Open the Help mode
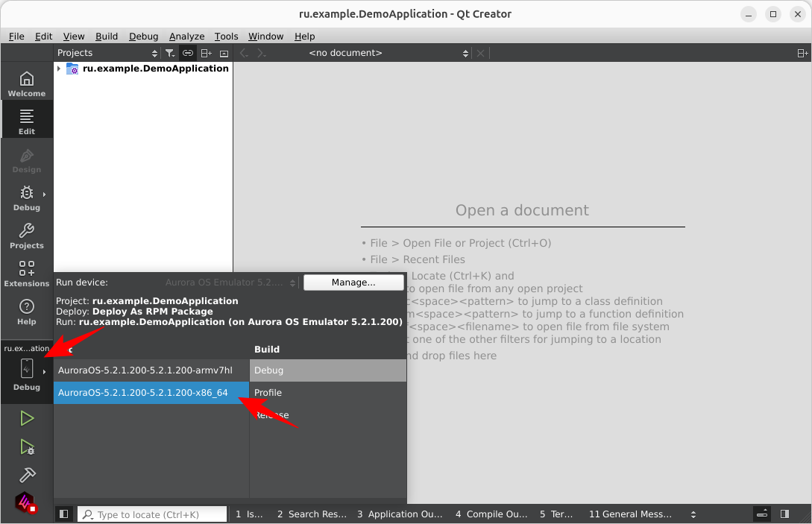 pos(26,312)
